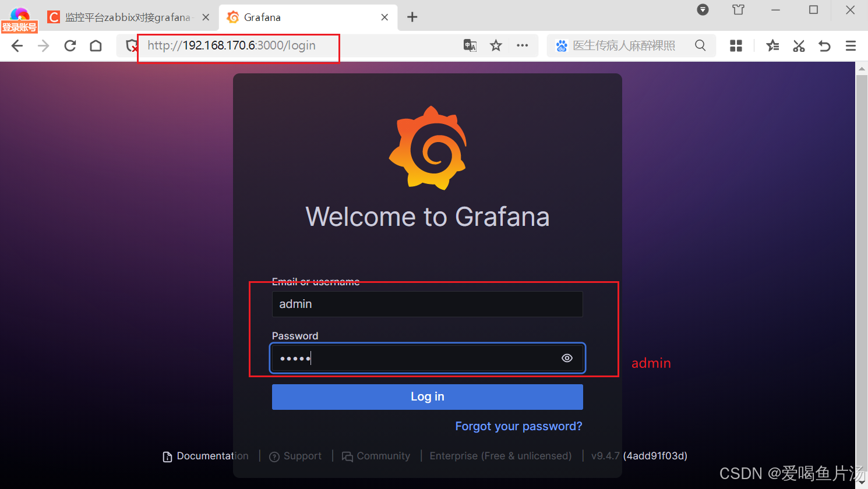Close the zabbix grafana CSDN tab
This screenshot has width=868, height=489.
pos(206,17)
